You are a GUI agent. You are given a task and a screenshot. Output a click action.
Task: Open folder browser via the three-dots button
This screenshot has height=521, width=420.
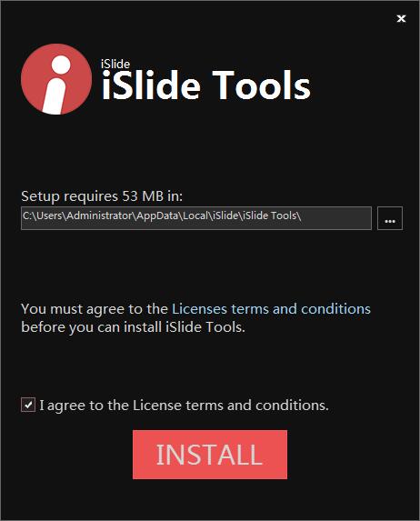390,218
